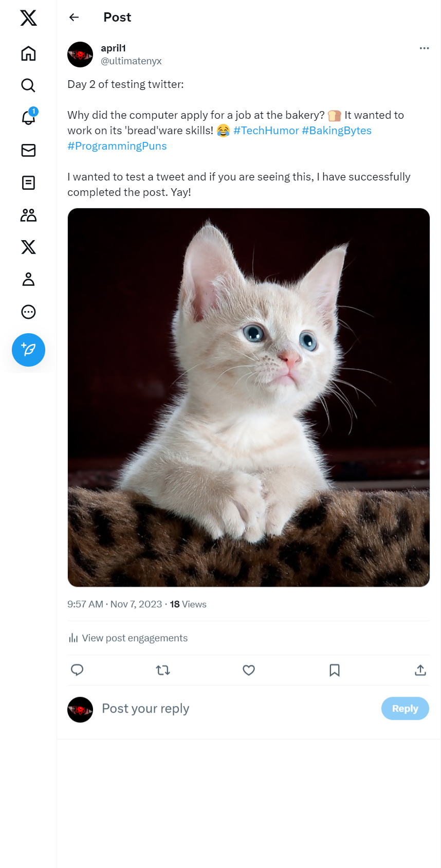The height and width of the screenshot is (868, 441).
Task: Open the post's three-dot options menu
Action: coord(424,48)
